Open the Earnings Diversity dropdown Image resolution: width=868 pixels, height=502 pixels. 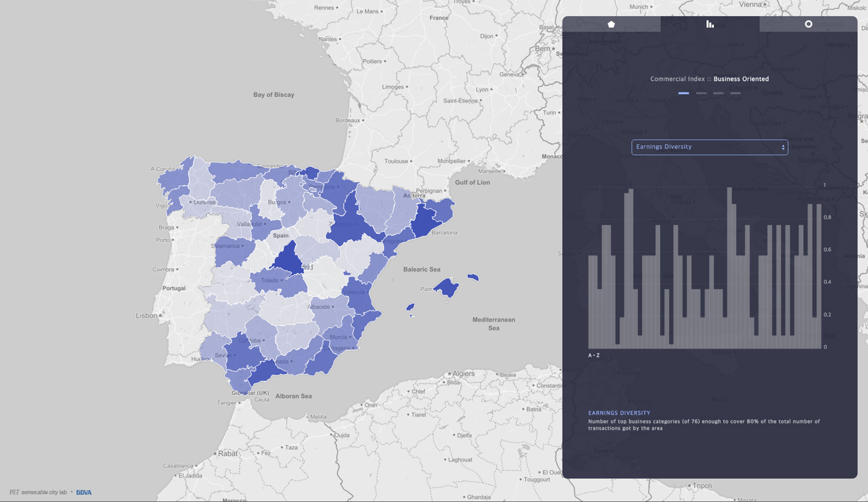pos(709,147)
